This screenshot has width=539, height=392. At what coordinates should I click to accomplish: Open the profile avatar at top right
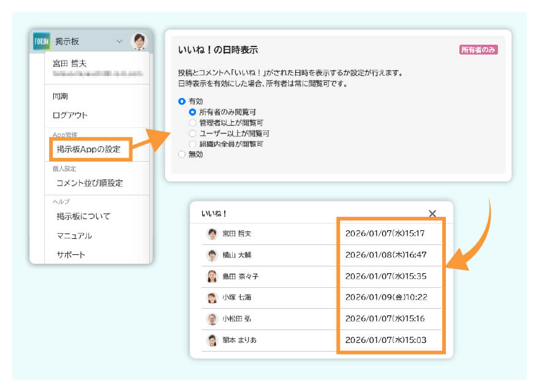point(139,40)
